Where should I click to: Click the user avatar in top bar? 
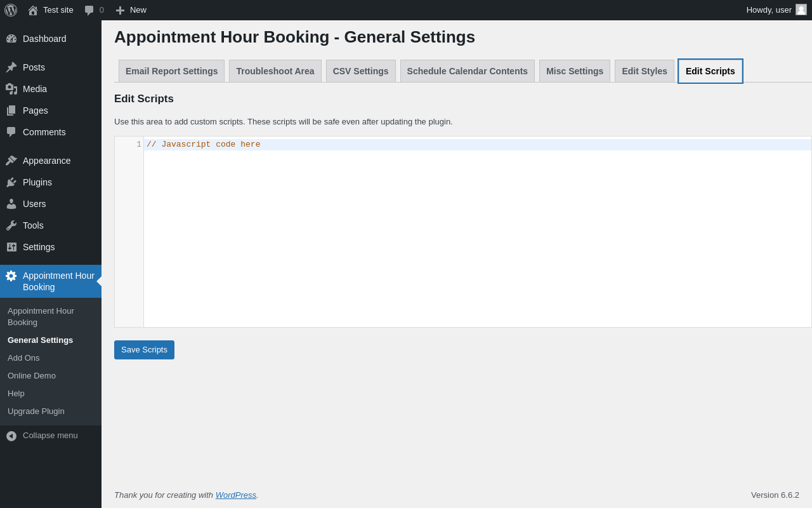point(801,10)
